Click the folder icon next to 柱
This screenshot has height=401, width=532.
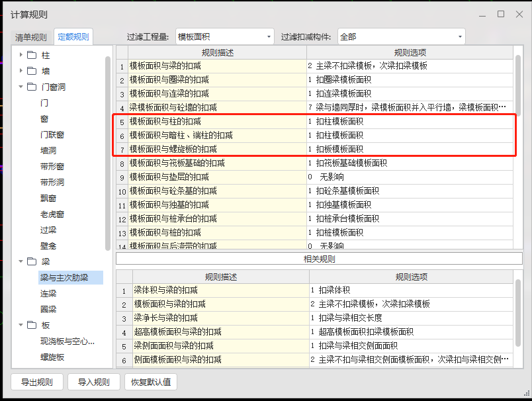[32, 55]
